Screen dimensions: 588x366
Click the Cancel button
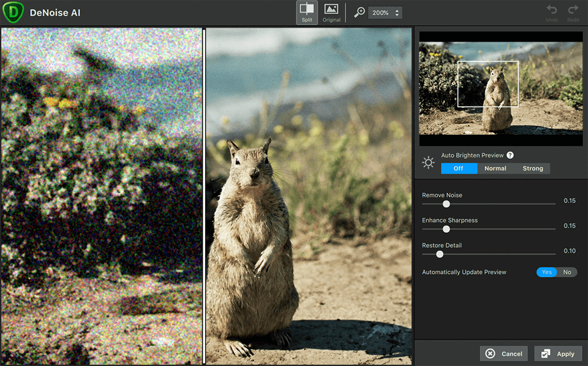tap(503, 353)
